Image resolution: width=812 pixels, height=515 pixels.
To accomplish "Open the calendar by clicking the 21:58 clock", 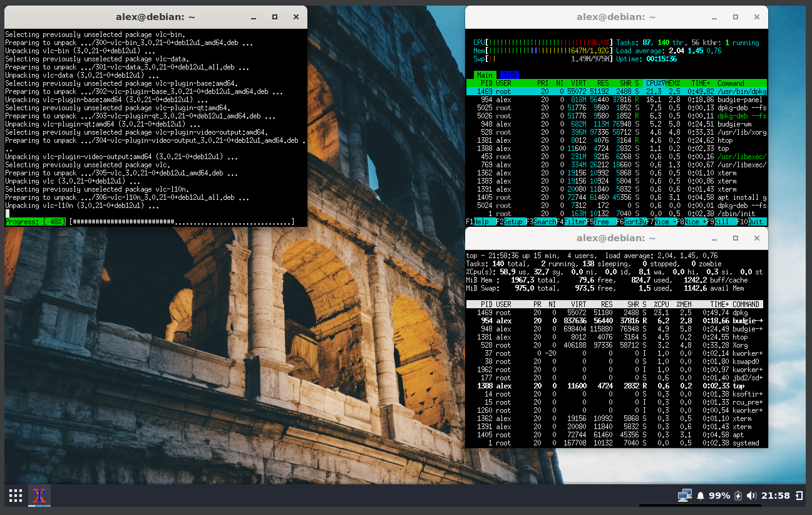I will point(776,496).
